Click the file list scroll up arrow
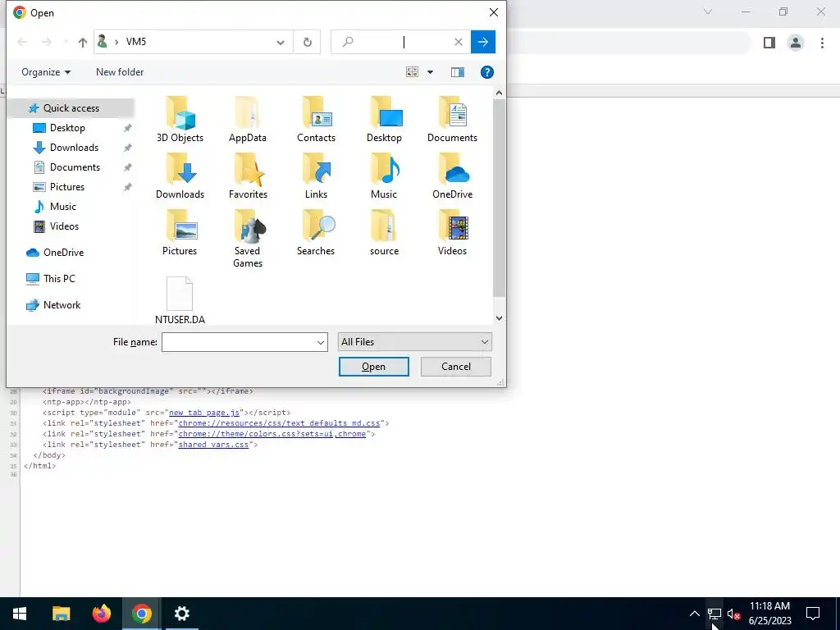The image size is (840, 630). (x=499, y=93)
